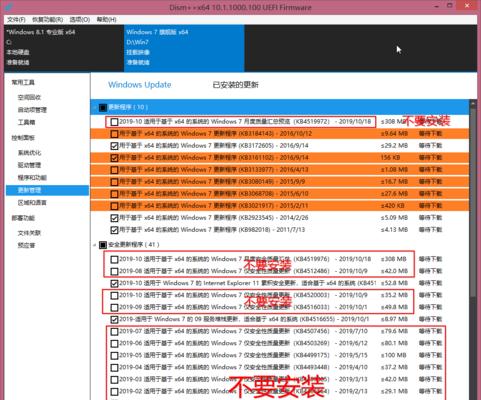The image size is (481, 400).
Task: Click the 控制面板 section header
Action: tap(23, 138)
